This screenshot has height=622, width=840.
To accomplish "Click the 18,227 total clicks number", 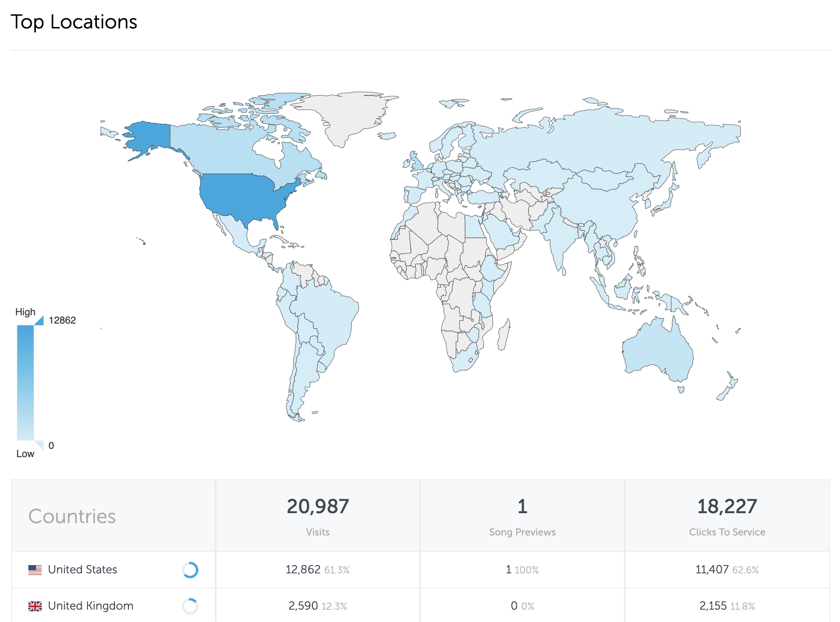I will click(727, 507).
